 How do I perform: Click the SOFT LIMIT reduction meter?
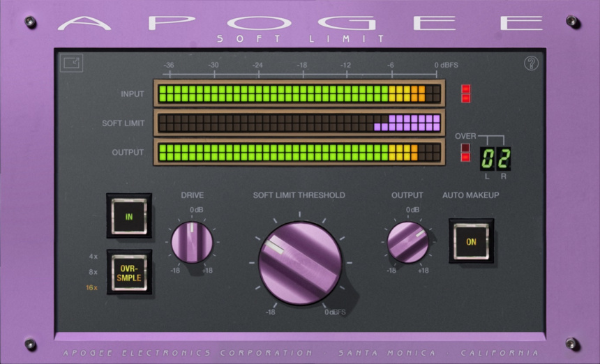[x=299, y=123]
